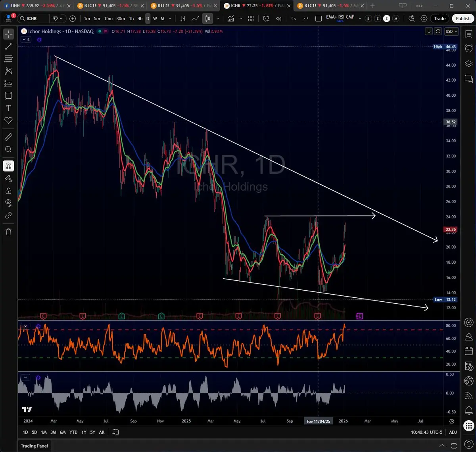Open the Indicators menu
This screenshot has height=452, width=476.
coord(231,19)
